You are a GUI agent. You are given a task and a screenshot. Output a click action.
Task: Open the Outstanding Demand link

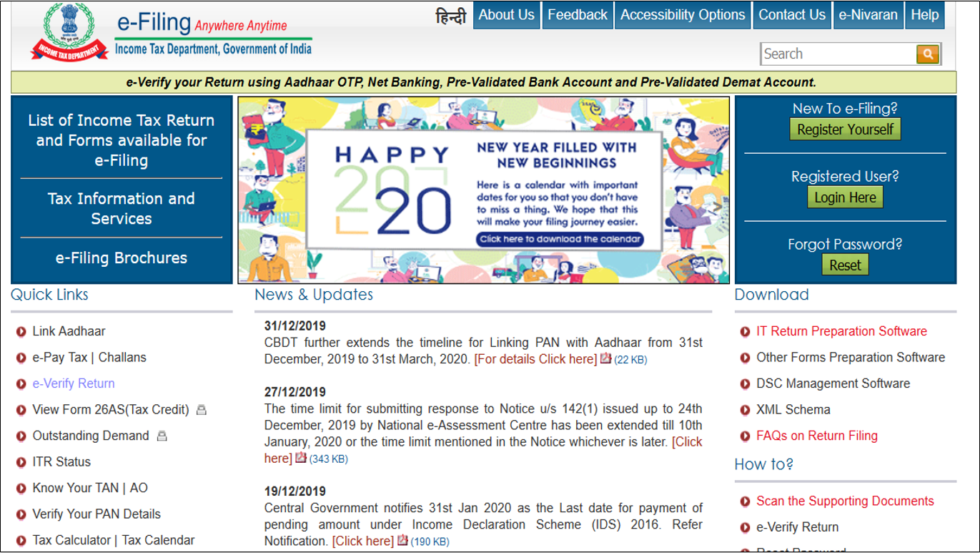pos(91,436)
